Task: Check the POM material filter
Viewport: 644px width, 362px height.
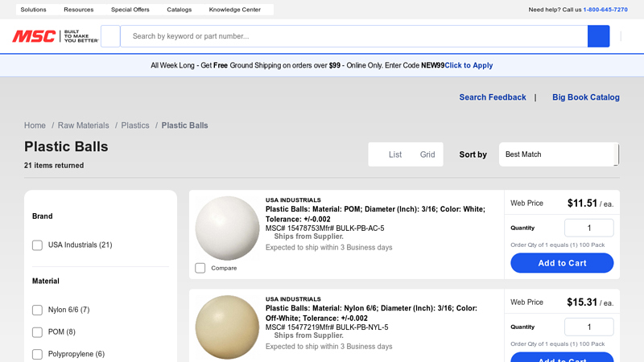Action: [37, 332]
